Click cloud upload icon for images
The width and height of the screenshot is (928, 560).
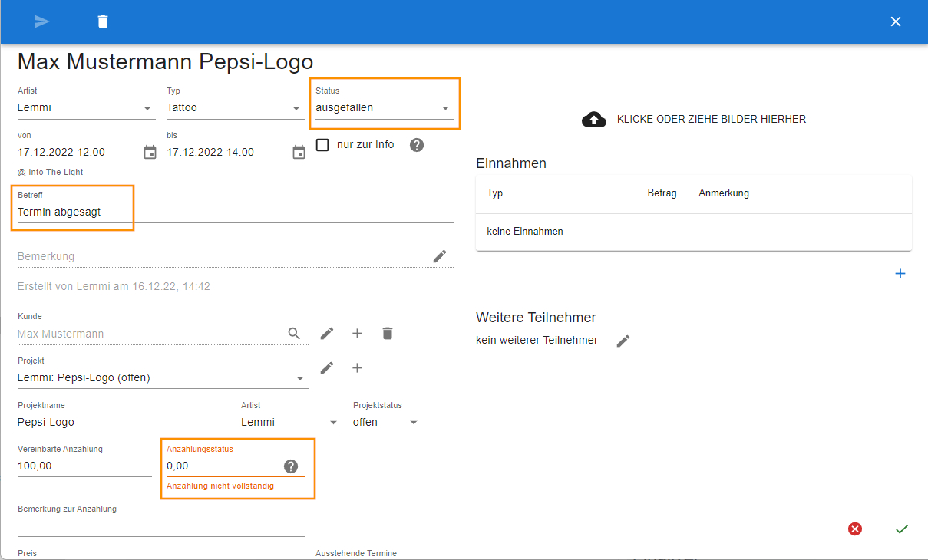593,119
